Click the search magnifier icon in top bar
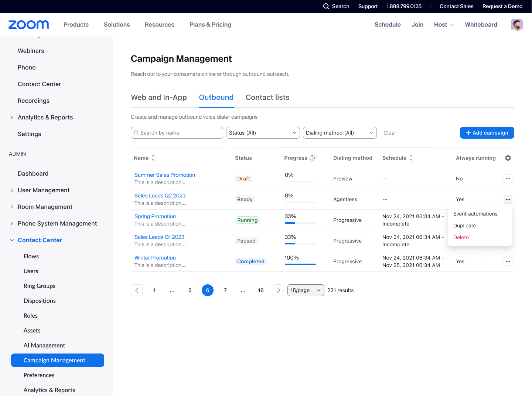 coord(326,6)
